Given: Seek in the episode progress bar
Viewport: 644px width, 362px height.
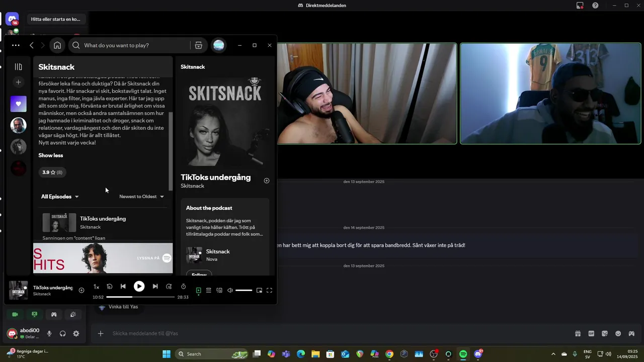Looking at the screenshot, I should tap(140, 297).
